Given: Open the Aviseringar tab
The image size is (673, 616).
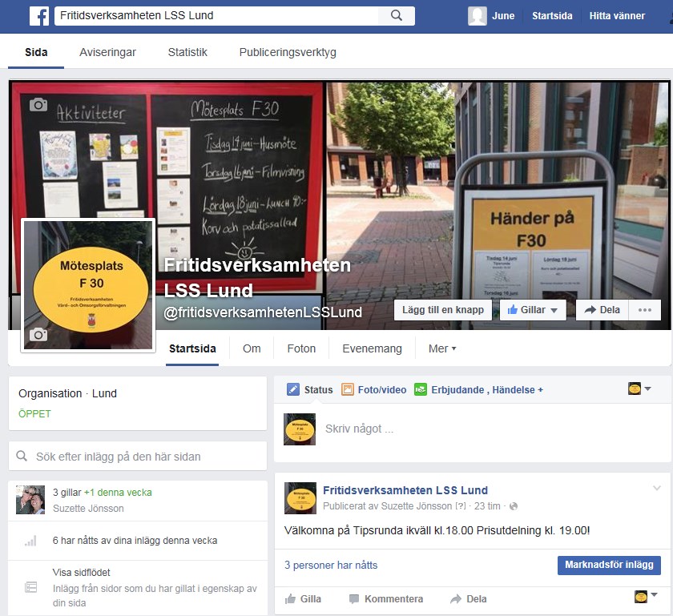Looking at the screenshot, I should 107,52.
